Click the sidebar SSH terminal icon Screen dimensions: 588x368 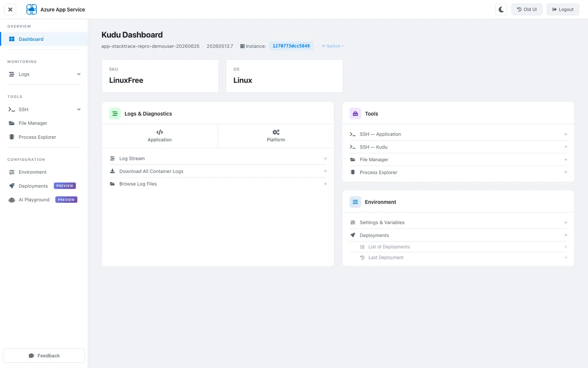(12, 110)
